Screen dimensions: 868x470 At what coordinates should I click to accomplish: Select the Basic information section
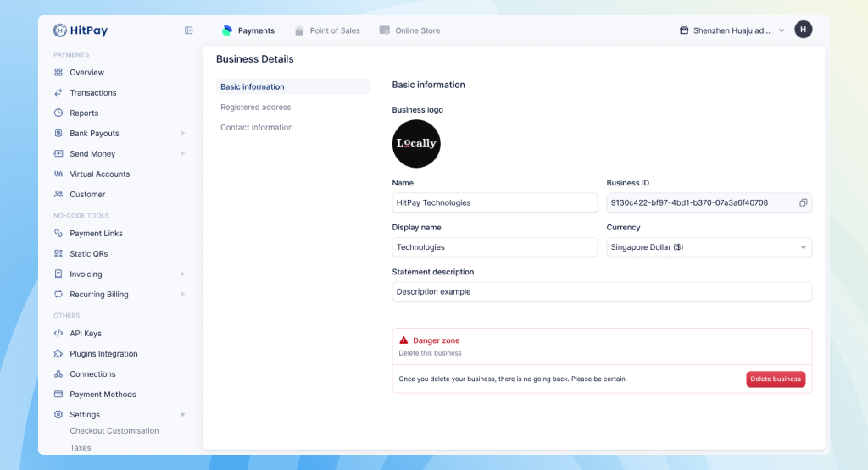(x=292, y=87)
